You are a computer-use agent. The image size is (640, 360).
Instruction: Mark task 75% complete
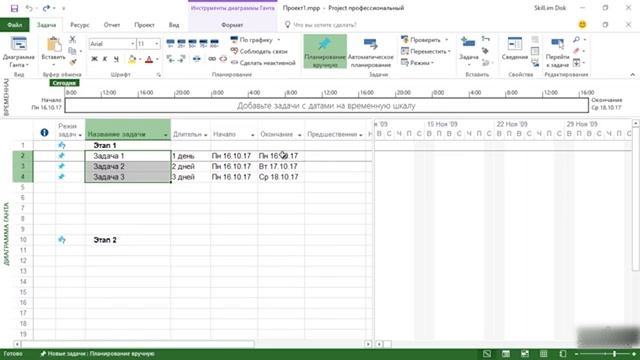click(x=203, y=42)
